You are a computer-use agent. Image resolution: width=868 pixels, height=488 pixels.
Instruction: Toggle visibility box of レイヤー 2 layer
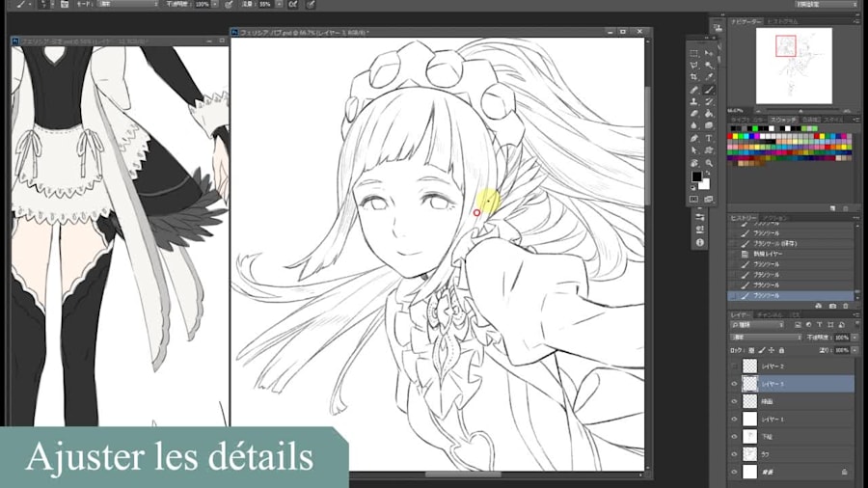tap(734, 366)
